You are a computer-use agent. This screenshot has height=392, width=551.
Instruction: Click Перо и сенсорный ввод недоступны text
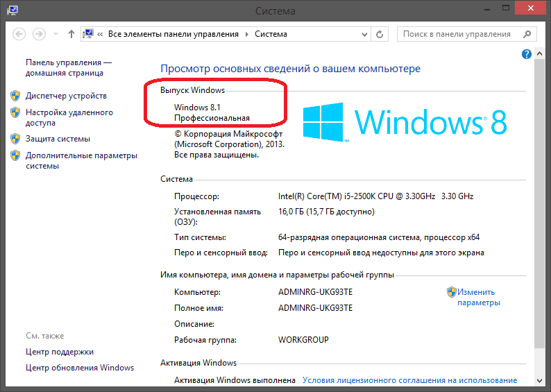click(381, 253)
